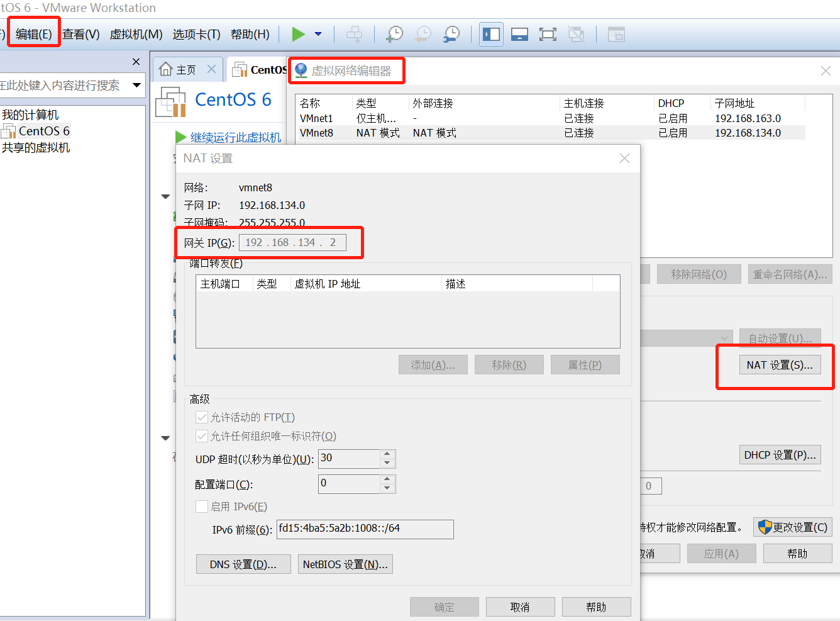This screenshot has width=840, height=621.
Task: Close the 主页 tab
Action: [x=211, y=69]
